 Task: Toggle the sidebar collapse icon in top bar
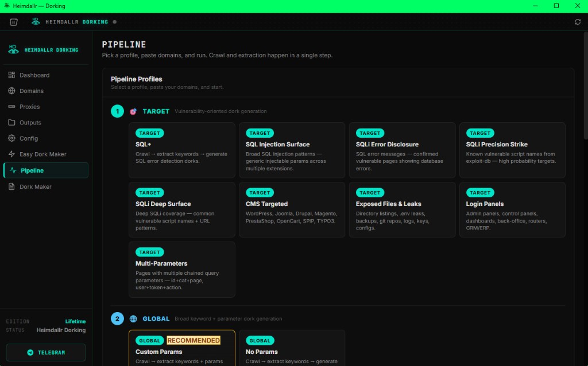pyautogui.click(x=14, y=22)
